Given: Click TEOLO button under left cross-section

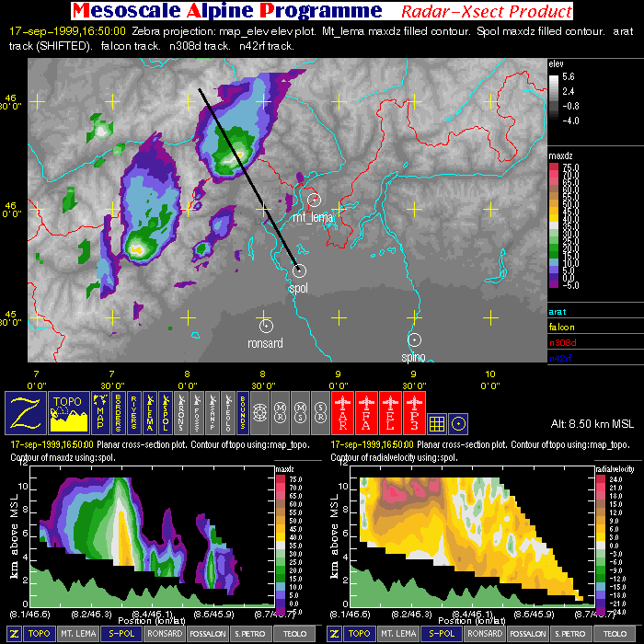Looking at the screenshot, I should [x=294, y=634].
